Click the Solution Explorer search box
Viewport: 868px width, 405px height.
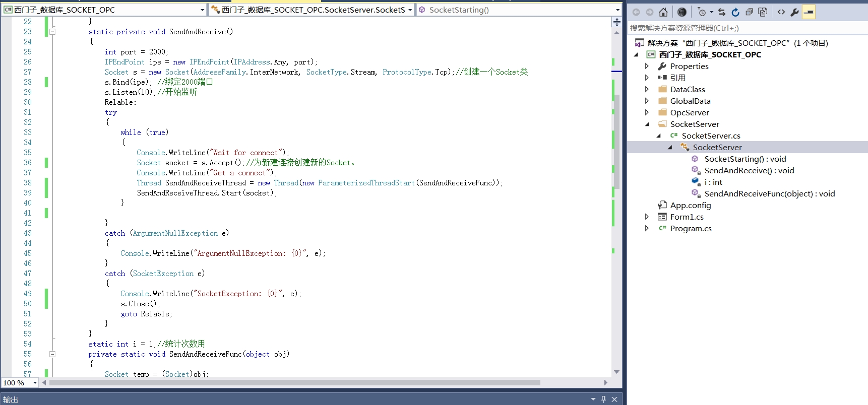click(748, 28)
